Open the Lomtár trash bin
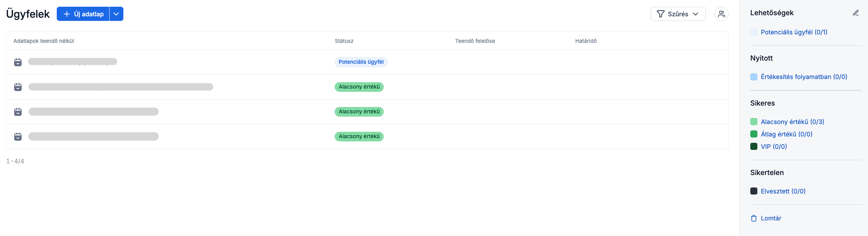This screenshot has width=868, height=236. click(770, 218)
